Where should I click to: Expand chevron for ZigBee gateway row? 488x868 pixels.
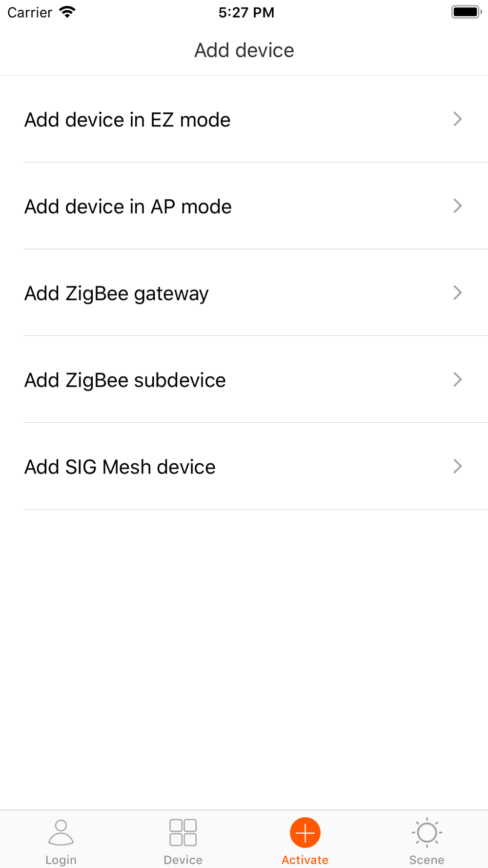pos(457,292)
